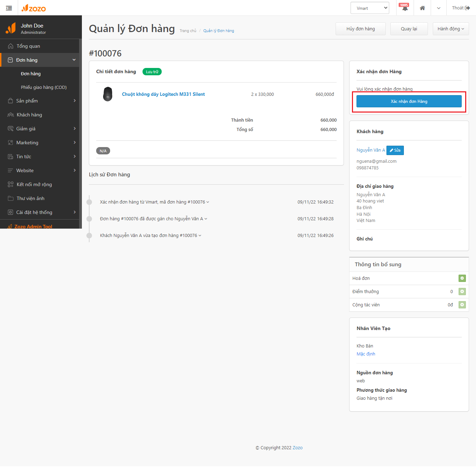Expand 'Xác nhận đơn hàng từ Vmart' history entry
The image size is (476, 467).
(154, 202)
